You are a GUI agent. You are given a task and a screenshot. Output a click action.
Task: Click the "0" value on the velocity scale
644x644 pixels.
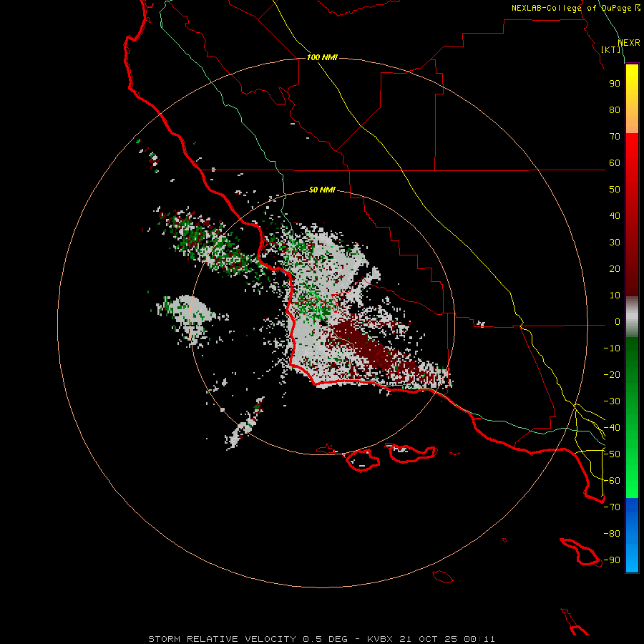(618, 322)
